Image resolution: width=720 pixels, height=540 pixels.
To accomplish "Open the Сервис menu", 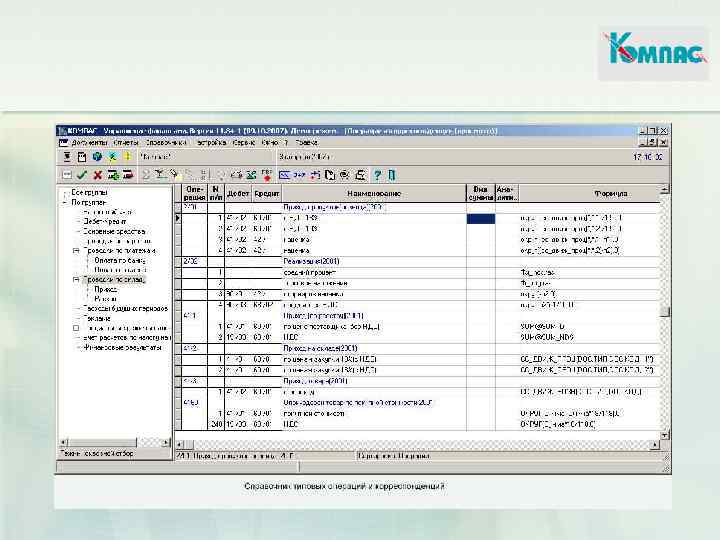I will coord(243,143).
